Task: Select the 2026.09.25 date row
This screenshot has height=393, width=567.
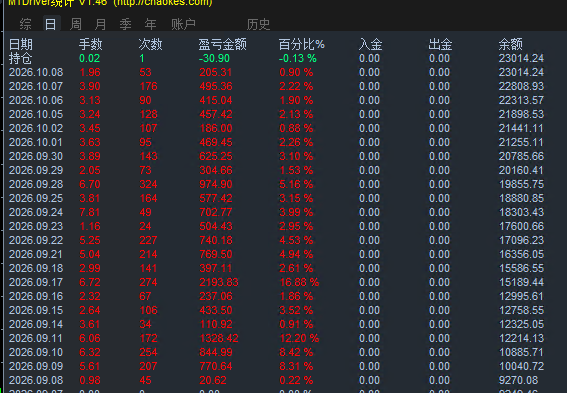Action: pyautogui.click(x=36, y=198)
